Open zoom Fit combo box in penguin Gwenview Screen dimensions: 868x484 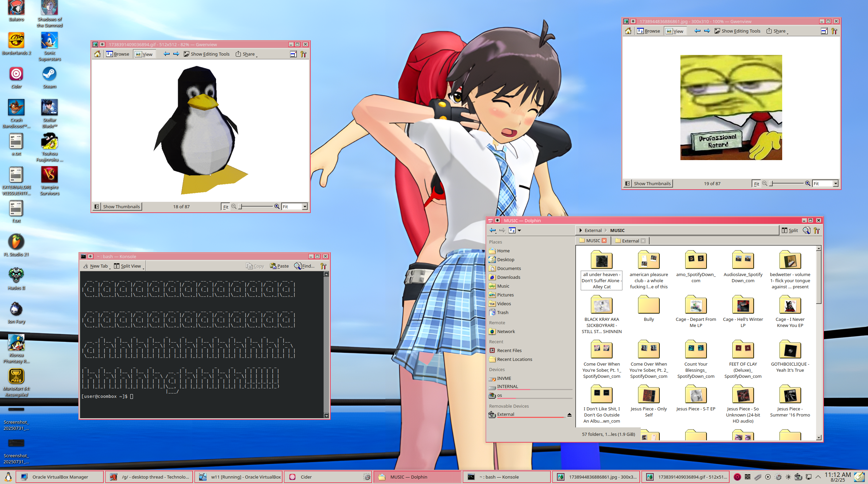[294, 207]
